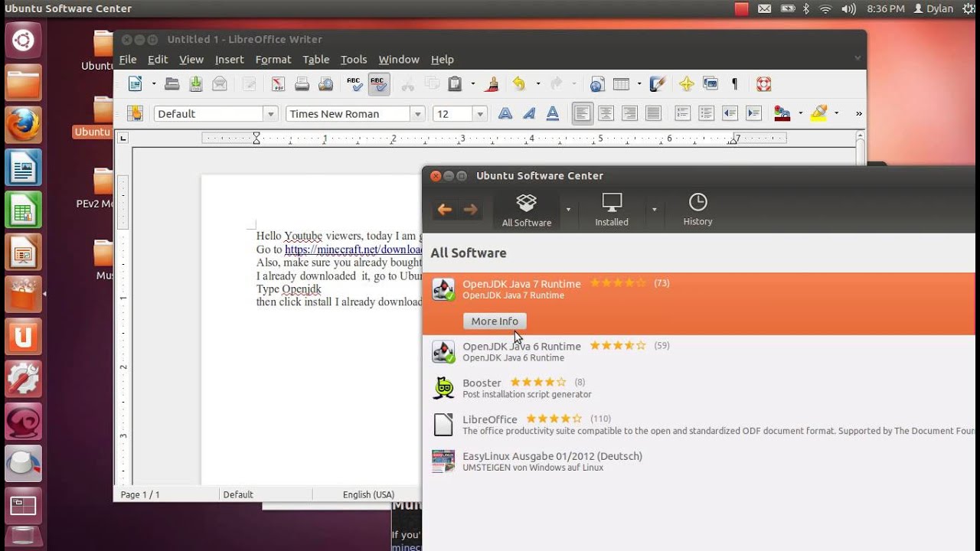980x551 pixels.
Task: Toggle AutoSpellcheck in Writer
Action: point(378,84)
